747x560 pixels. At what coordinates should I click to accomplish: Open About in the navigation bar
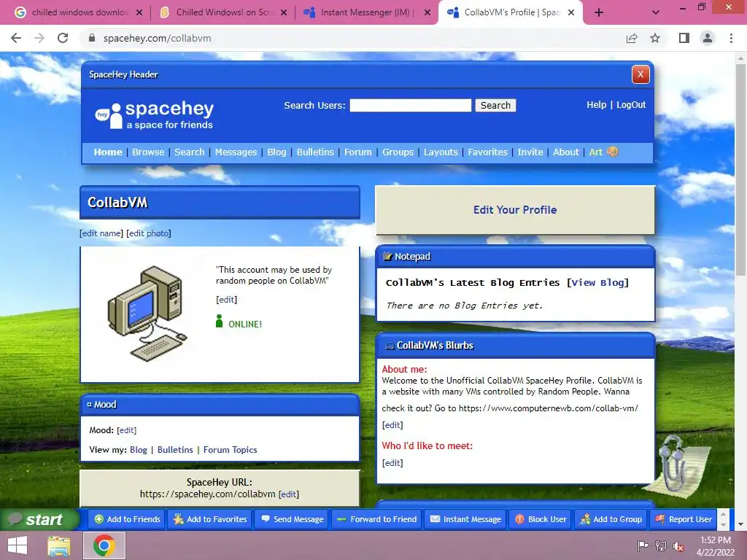(x=566, y=152)
